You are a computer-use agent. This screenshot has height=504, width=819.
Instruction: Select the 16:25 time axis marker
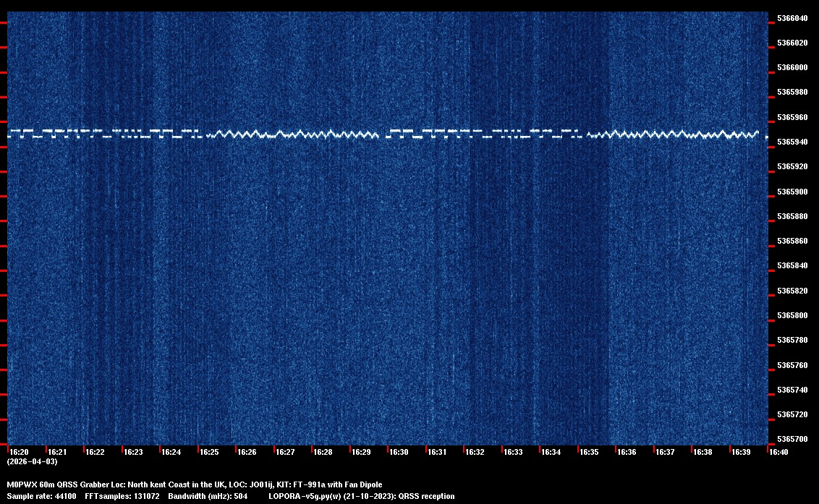pos(209,452)
